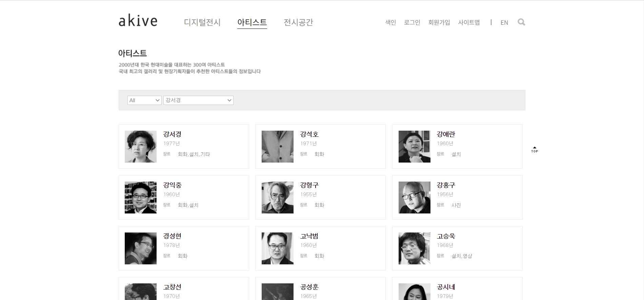This screenshot has width=644, height=300.
Task: Switch language with the EN link
Action: coord(504,23)
